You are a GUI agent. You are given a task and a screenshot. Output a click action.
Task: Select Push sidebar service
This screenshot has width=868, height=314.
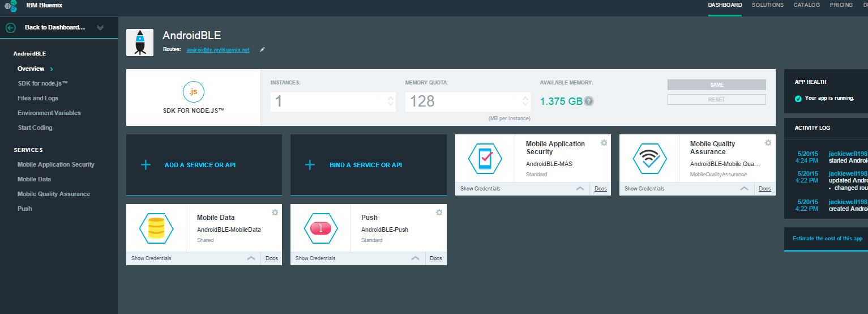click(x=25, y=209)
